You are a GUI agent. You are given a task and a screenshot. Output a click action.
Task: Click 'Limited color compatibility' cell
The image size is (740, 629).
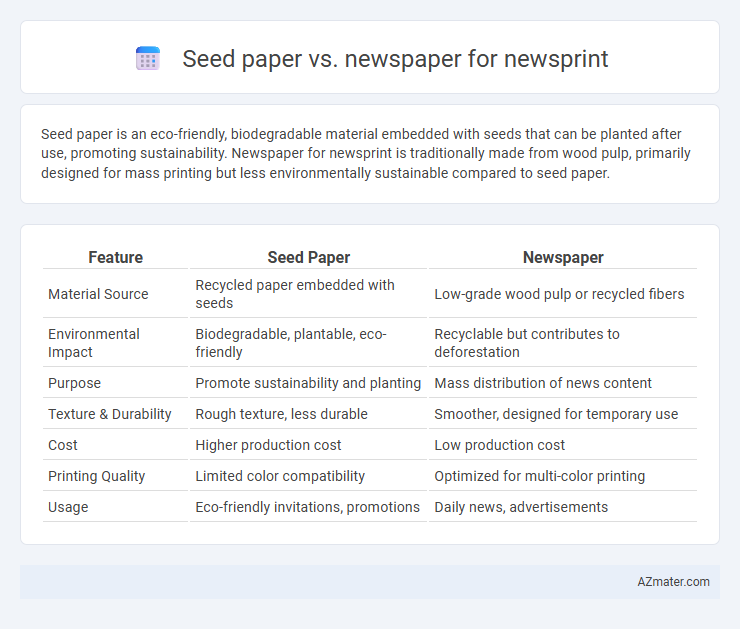coord(308,476)
